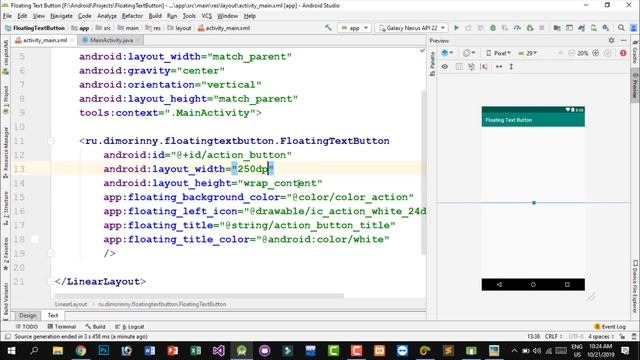Click the expand horizontally arrows icon
Viewport: 640px width, 360px height.
tap(499, 67)
